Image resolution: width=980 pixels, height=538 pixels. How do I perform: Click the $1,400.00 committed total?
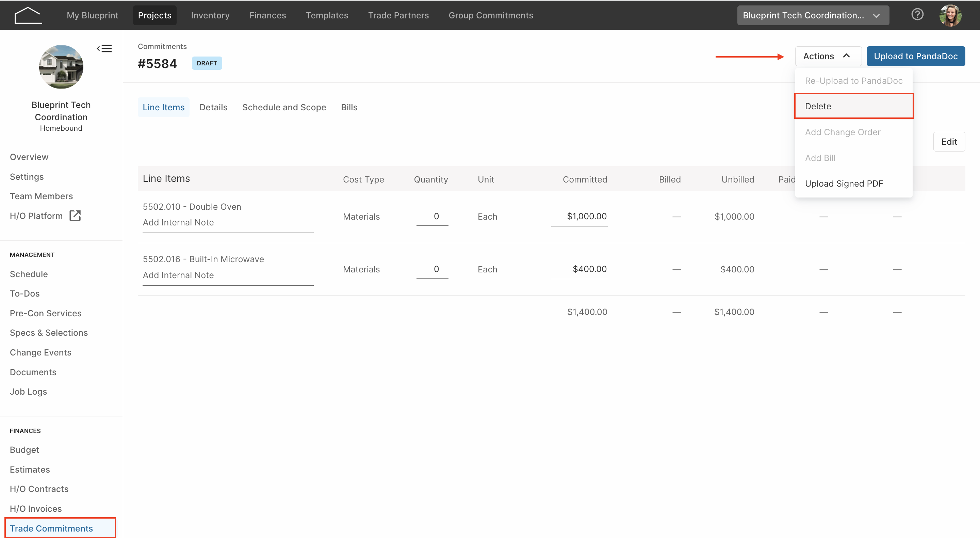(x=587, y=312)
